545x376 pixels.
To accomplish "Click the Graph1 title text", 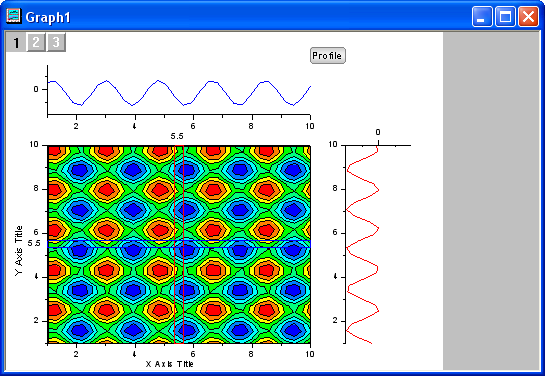I will pos(48,17).
